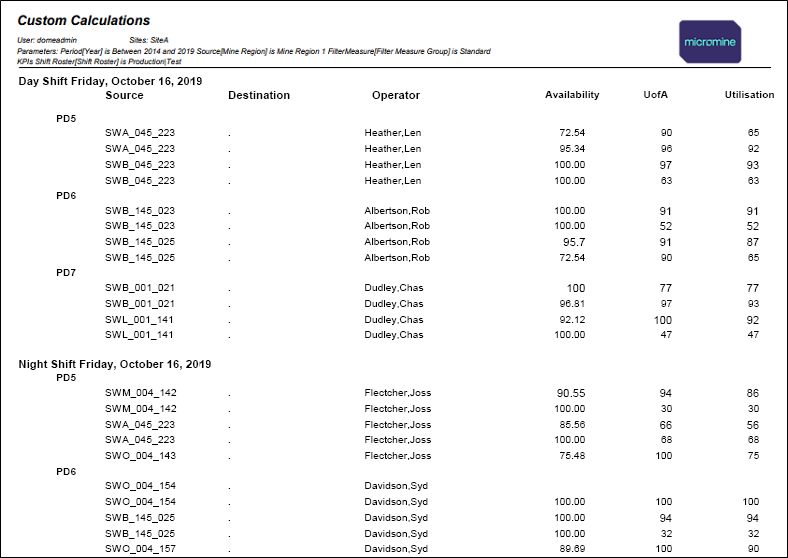
Task: Click the SWO_004_143 source entry
Action: click(x=140, y=456)
